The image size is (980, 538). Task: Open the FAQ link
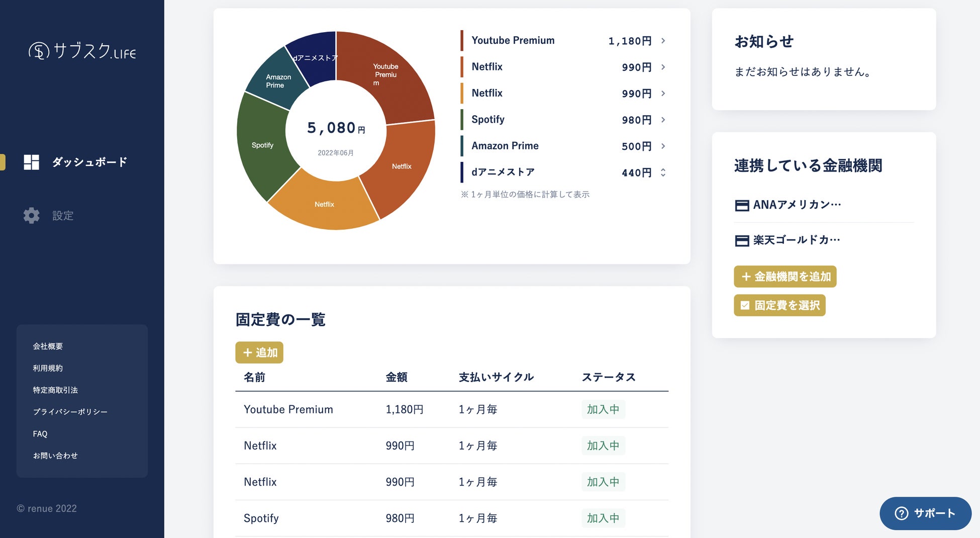[40, 434]
